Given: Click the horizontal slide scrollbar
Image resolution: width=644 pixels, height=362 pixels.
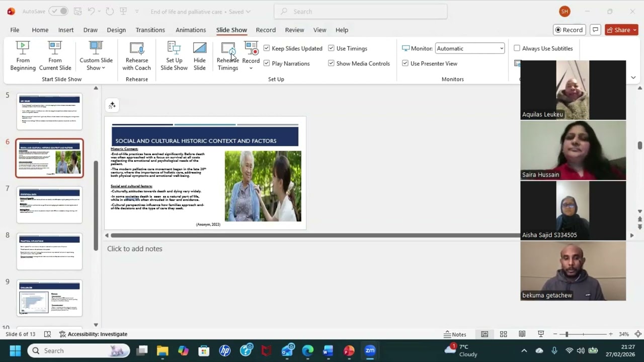Looking at the screenshot, I should pyautogui.click(x=315, y=235).
